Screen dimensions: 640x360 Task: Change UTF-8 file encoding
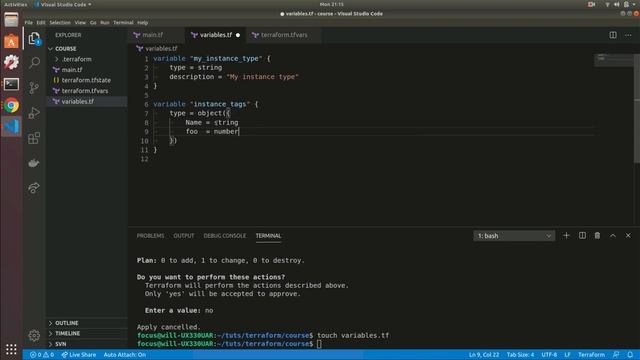(x=549, y=355)
